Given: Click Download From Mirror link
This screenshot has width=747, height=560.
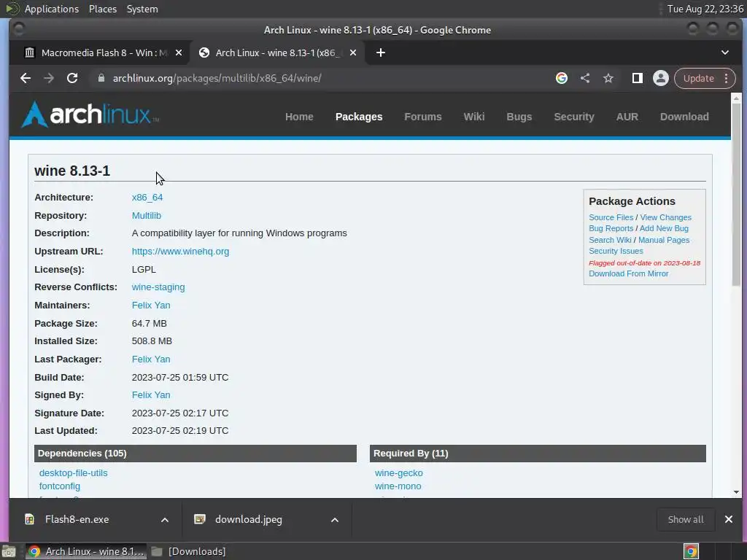Looking at the screenshot, I should coord(628,274).
